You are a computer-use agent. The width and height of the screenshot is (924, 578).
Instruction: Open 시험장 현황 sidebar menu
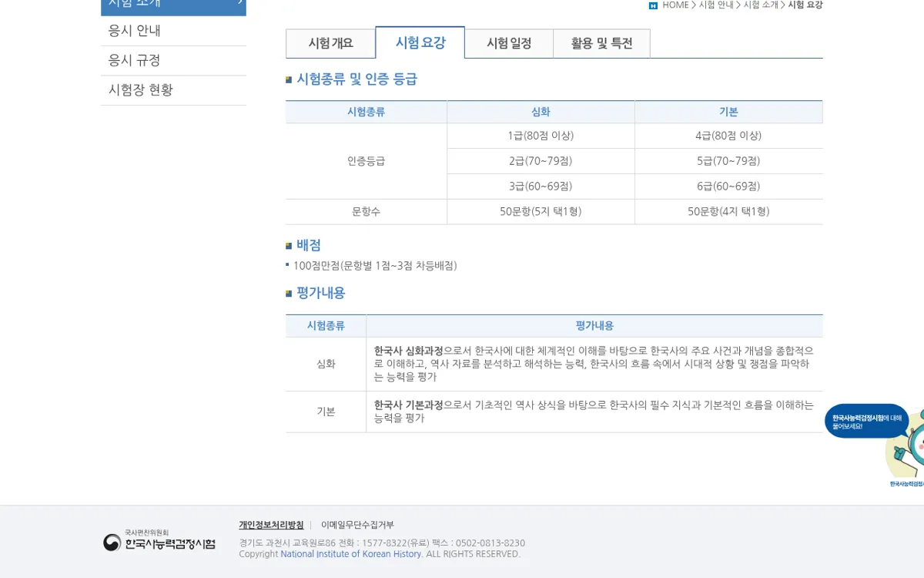(x=173, y=89)
